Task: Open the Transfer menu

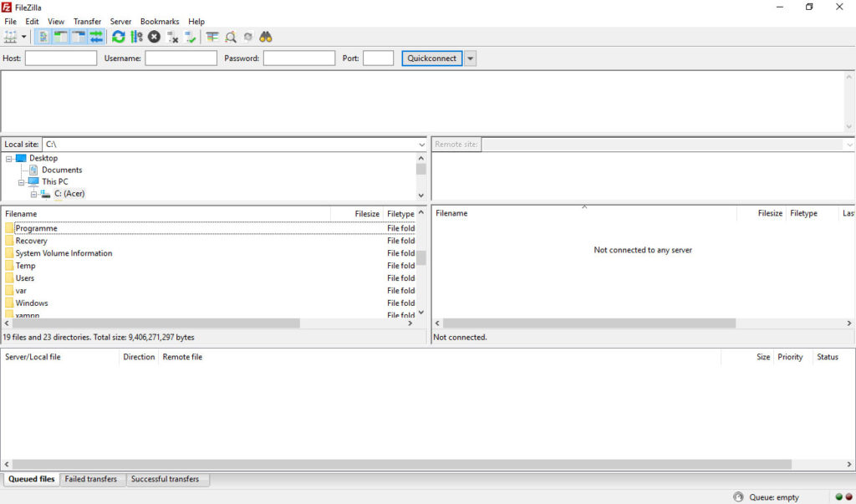Action: 87,21
